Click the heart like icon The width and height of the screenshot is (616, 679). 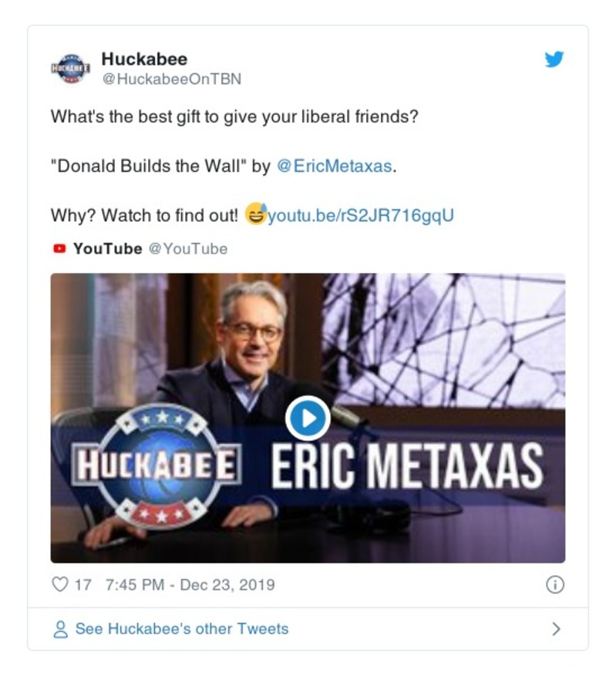pyautogui.click(x=60, y=584)
